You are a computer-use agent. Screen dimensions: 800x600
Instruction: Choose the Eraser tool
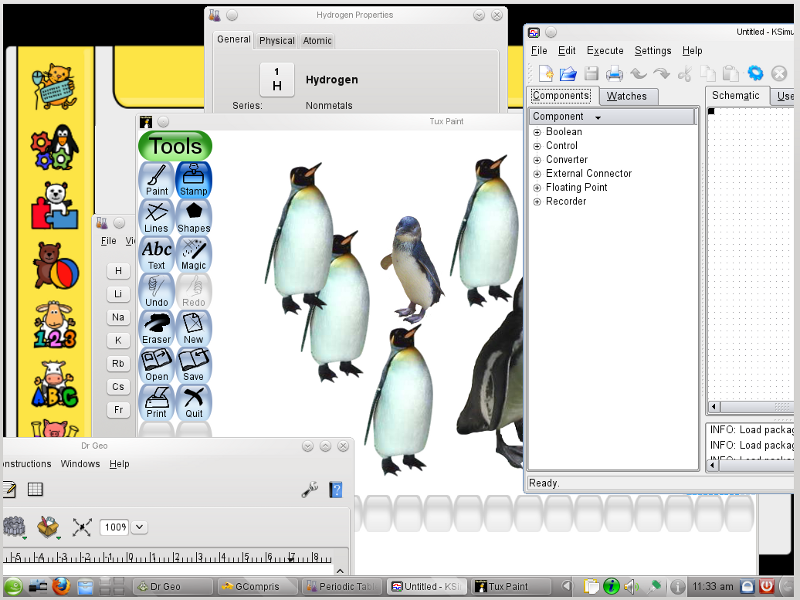(x=157, y=327)
